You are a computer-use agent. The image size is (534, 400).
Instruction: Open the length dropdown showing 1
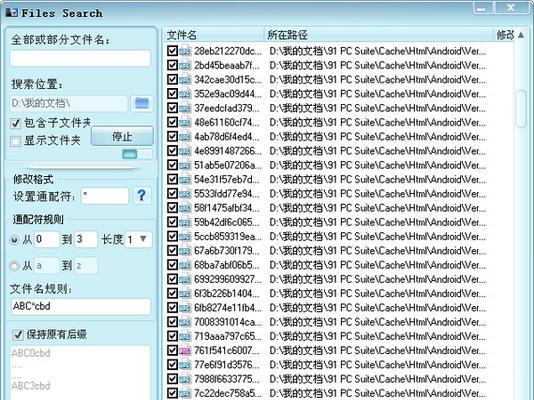138,239
